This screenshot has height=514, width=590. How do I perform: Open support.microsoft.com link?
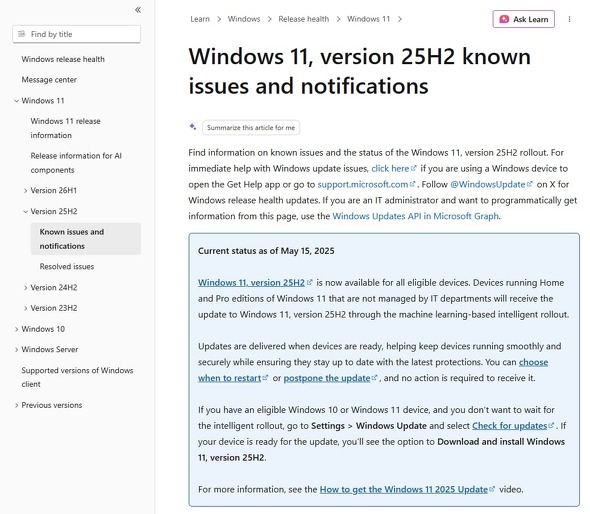(x=366, y=184)
